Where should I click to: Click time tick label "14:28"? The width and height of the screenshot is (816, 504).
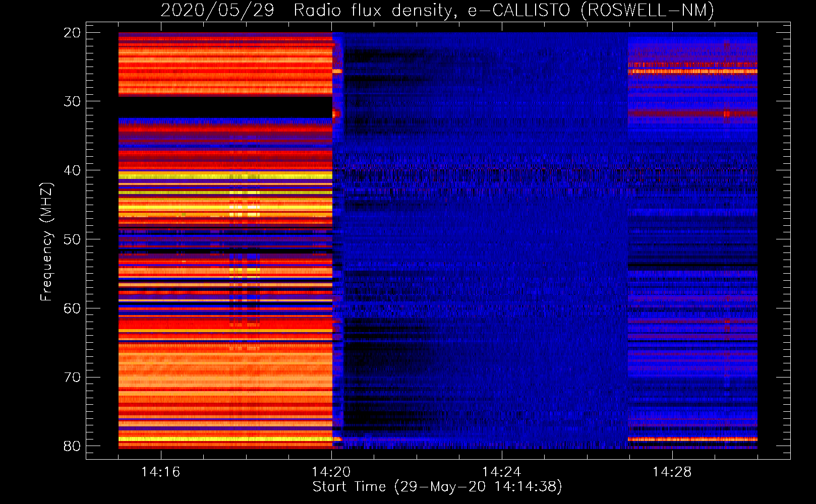coord(672,472)
